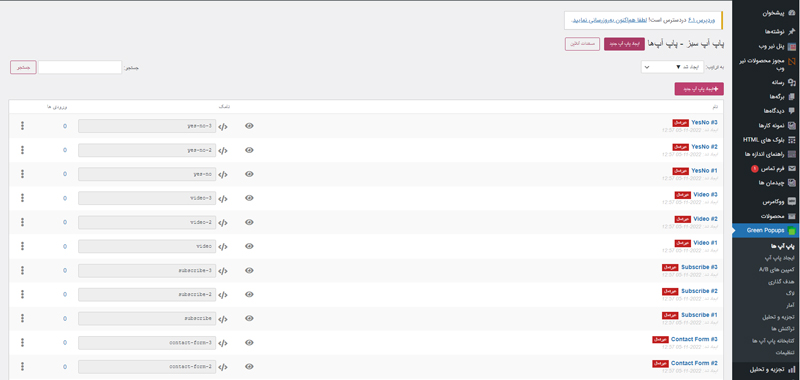The image size is (800, 380).
Task: Open the three-dot menu for Contact Form #3
Action: pyautogui.click(x=22, y=342)
